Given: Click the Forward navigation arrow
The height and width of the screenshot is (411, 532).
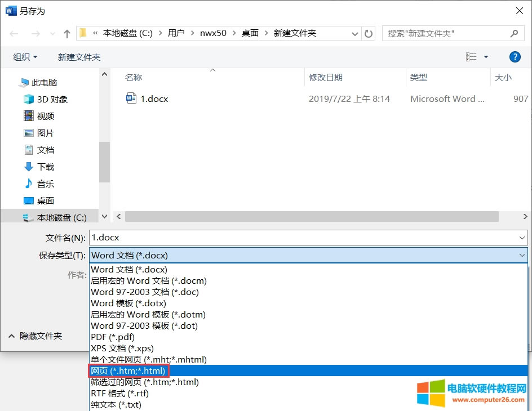Looking at the screenshot, I should (x=36, y=34).
